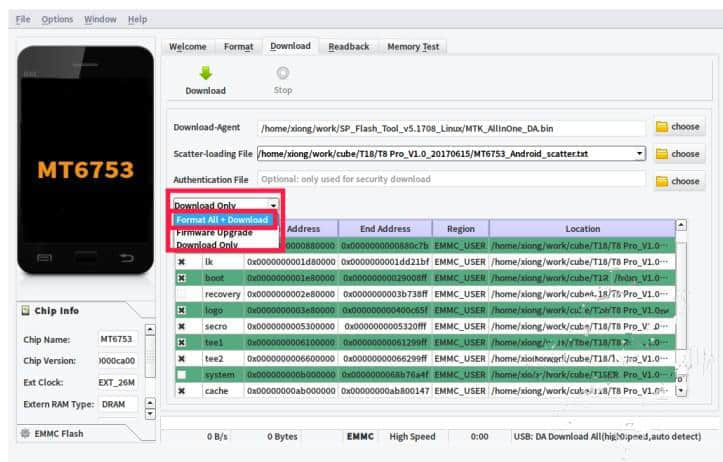This screenshot has width=723, height=462.
Task: Toggle the boot partition checkbox
Action: [181, 278]
